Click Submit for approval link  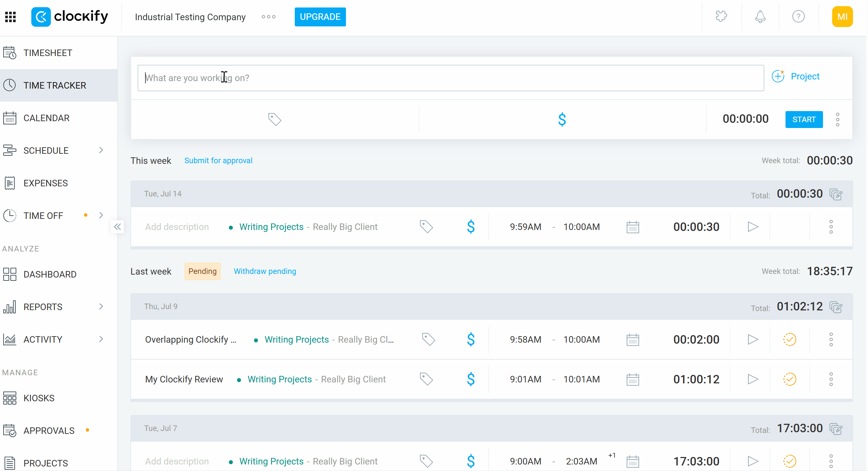click(x=218, y=161)
